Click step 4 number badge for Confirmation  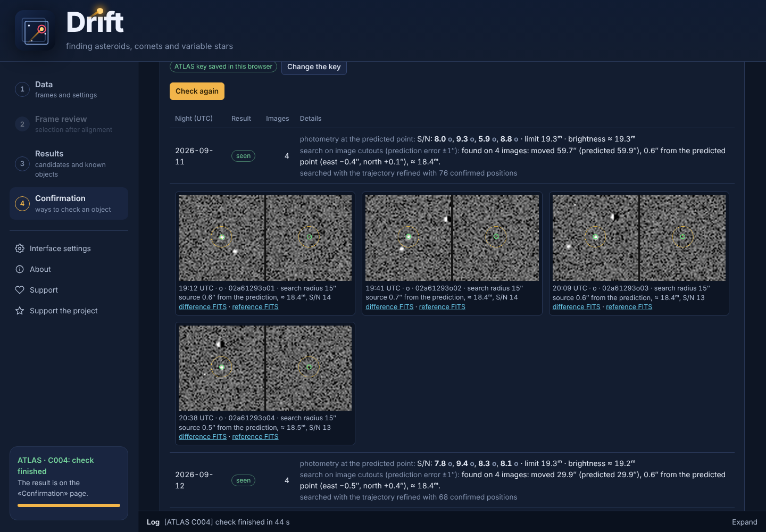click(22, 203)
